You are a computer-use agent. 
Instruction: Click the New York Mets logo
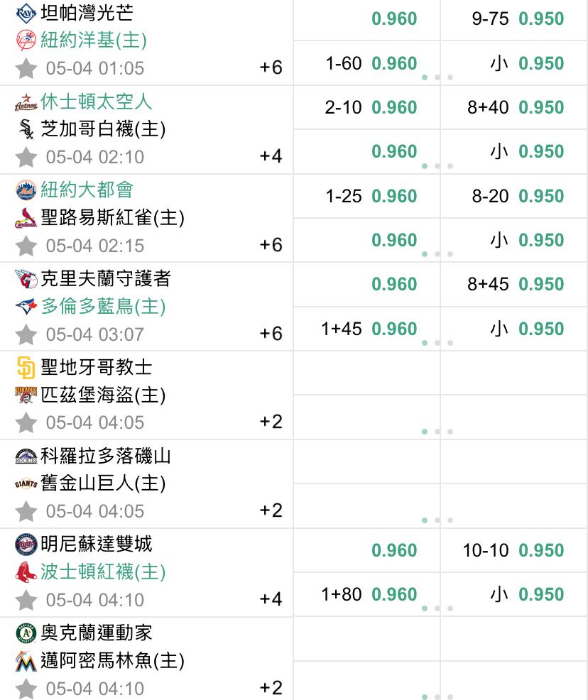point(26,190)
